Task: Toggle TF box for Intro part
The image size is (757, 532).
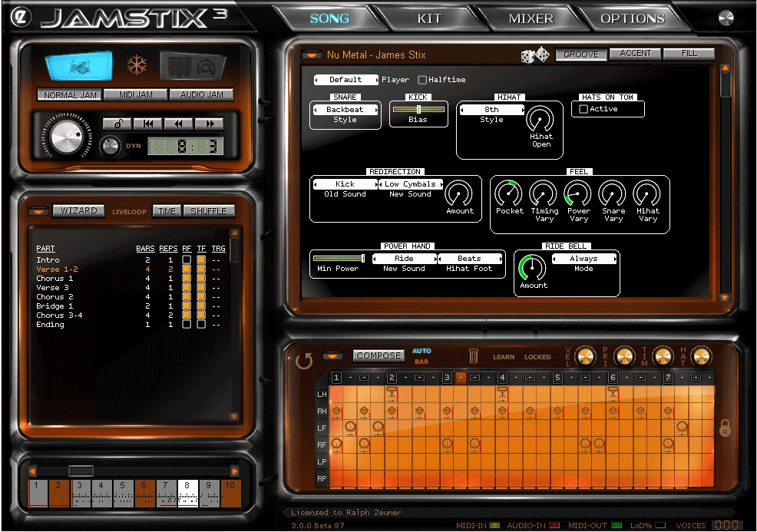Action: coord(201,259)
